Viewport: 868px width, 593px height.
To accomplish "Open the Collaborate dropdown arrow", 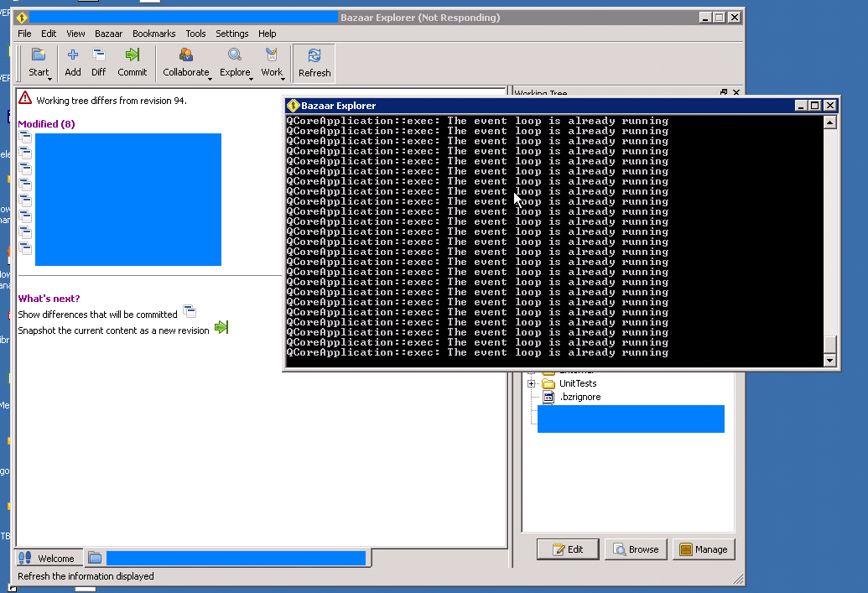I will [x=211, y=78].
